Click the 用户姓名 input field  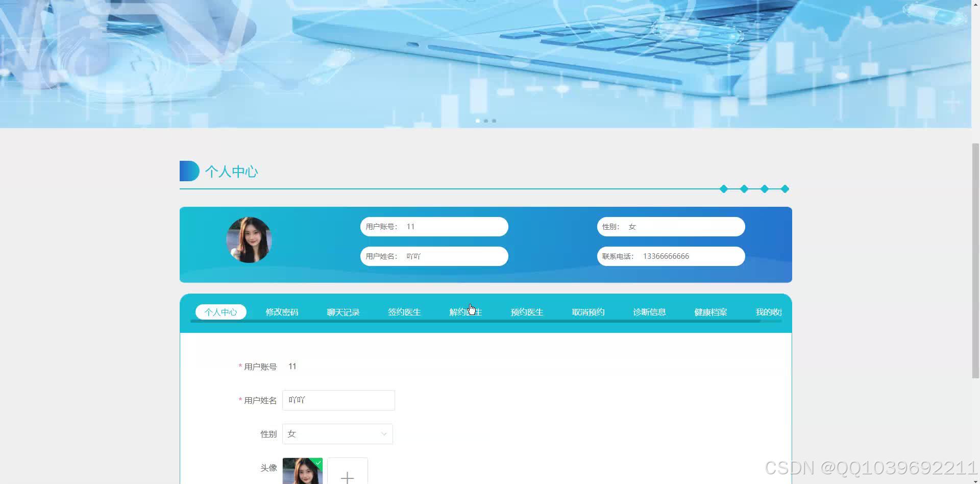[338, 400]
